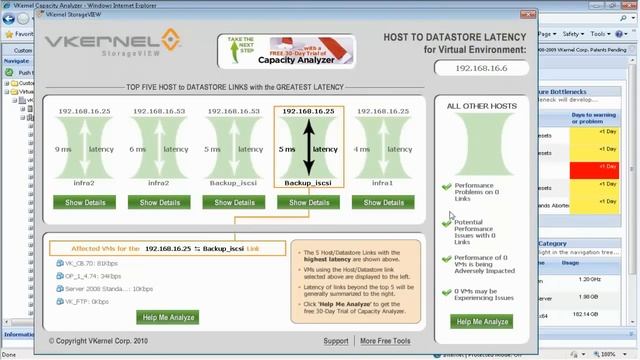The image size is (640, 360).
Task: Click the Capacity Analyzer free trial banner
Action: click(287, 51)
